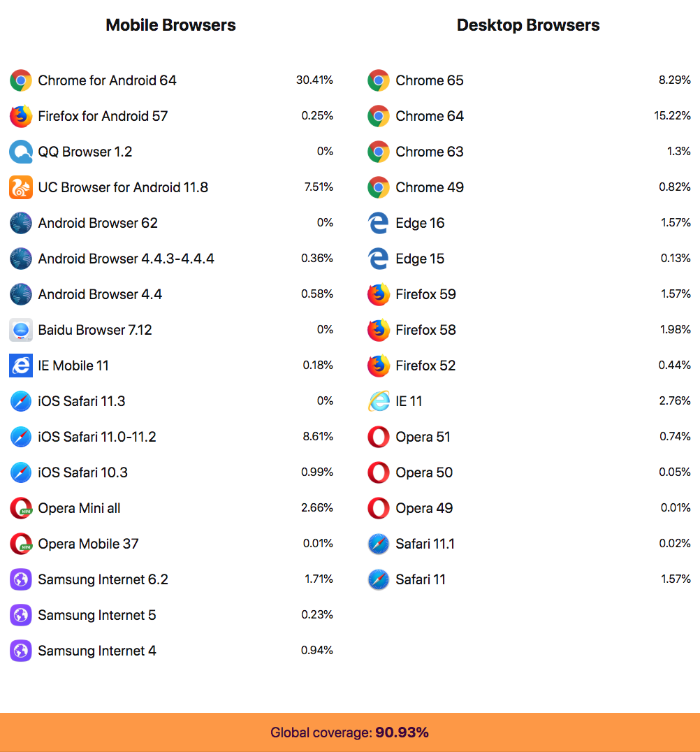Click the Firefox 59 icon
Screen dimensions: 700x752
pos(379,294)
